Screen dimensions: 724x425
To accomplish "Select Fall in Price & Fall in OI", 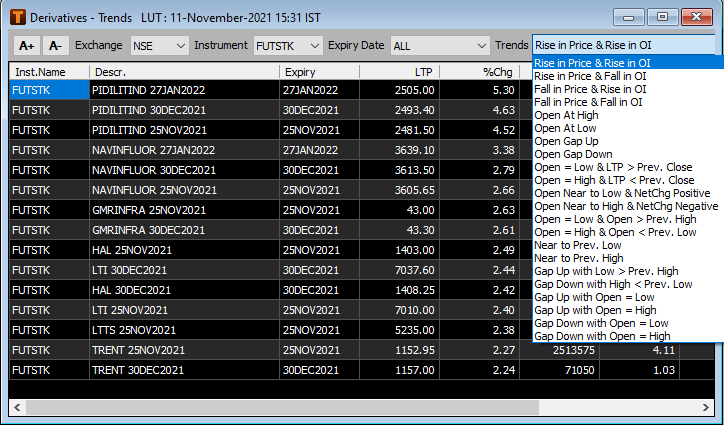I will [x=628, y=102].
